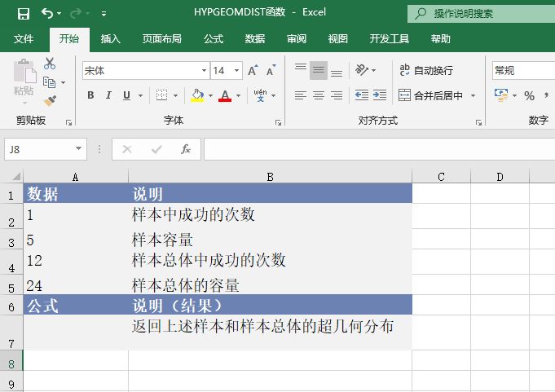Image resolution: width=555 pixels, height=392 pixels.
Task: Click the Increase Font Size icon
Action: coord(253,71)
